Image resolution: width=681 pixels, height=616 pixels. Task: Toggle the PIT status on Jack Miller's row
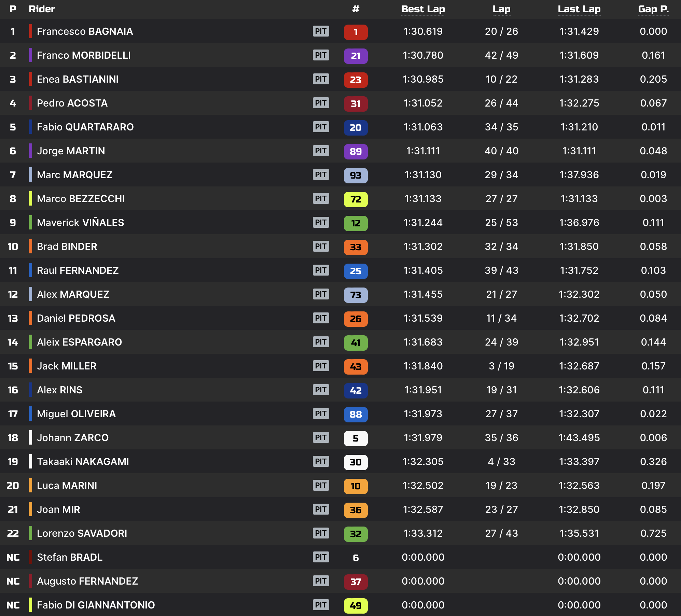tap(321, 366)
